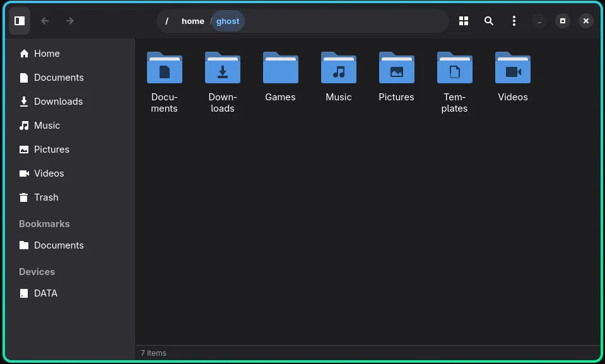Open the Documents bookmark in sidebar
Viewport: 605px width, 364px height.
point(70,245)
